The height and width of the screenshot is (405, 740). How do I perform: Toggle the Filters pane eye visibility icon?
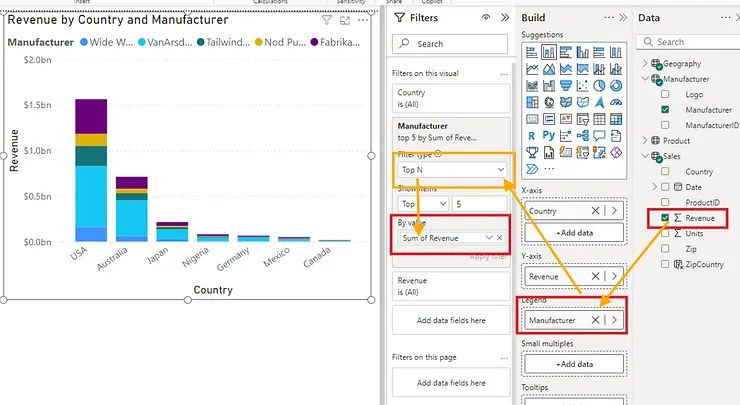(486, 17)
